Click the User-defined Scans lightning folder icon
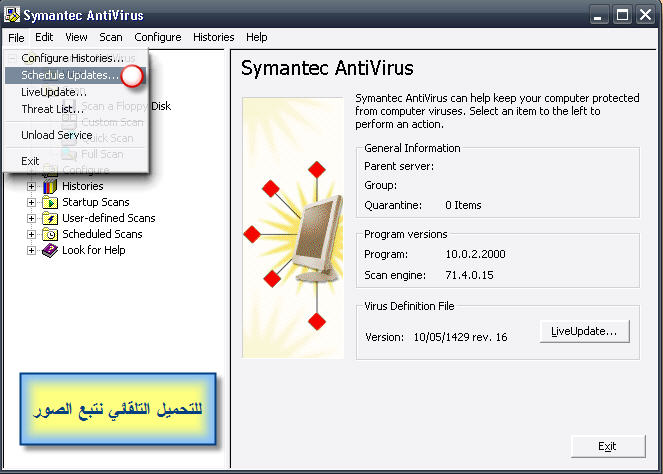 (50, 218)
